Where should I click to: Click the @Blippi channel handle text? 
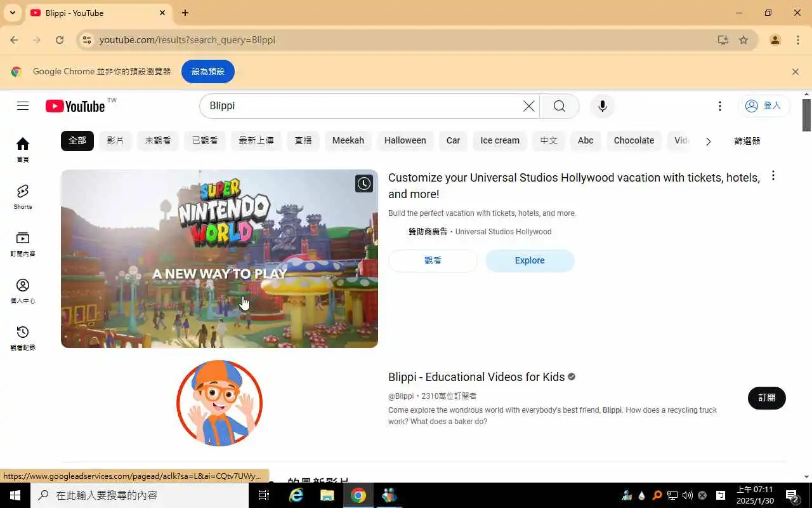tap(401, 396)
